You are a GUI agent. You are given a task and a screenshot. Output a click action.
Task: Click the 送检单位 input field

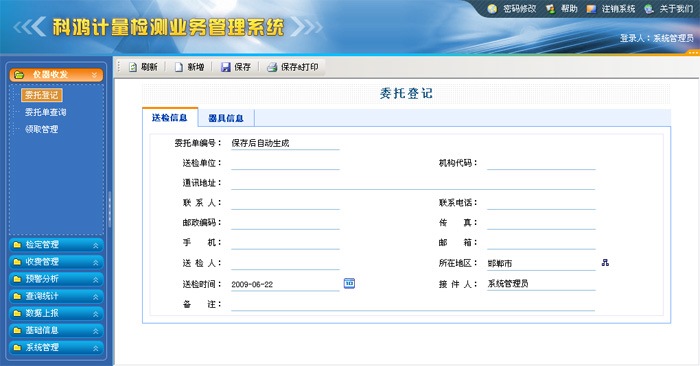pyautogui.click(x=285, y=163)
